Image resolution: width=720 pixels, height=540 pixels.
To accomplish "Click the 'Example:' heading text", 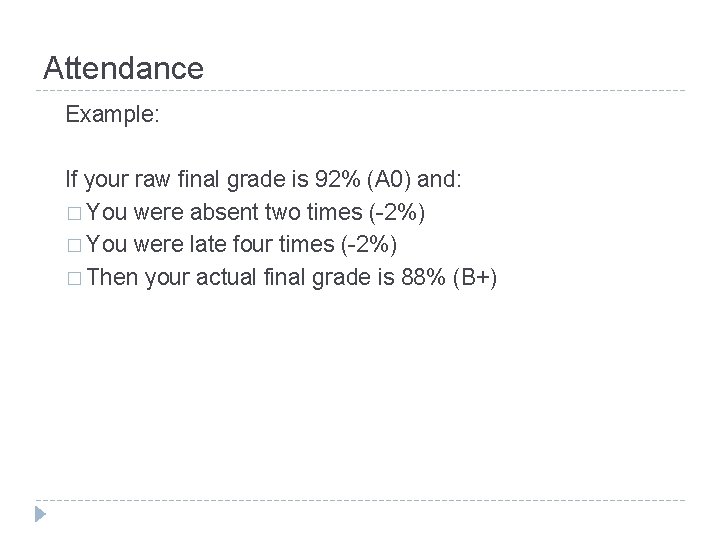I will (110, 115).
